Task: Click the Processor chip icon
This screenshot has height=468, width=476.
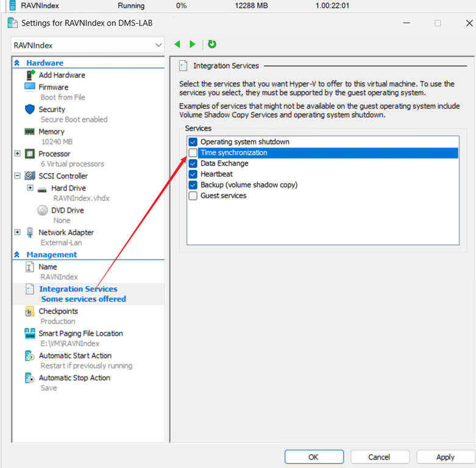Action: (x=30, y=154)
